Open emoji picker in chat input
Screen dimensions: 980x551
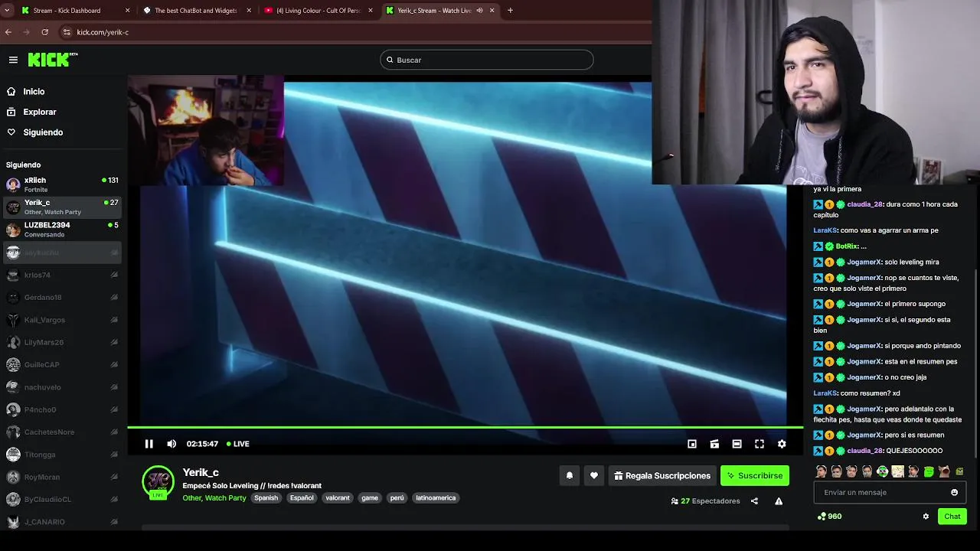pos(954,492)
